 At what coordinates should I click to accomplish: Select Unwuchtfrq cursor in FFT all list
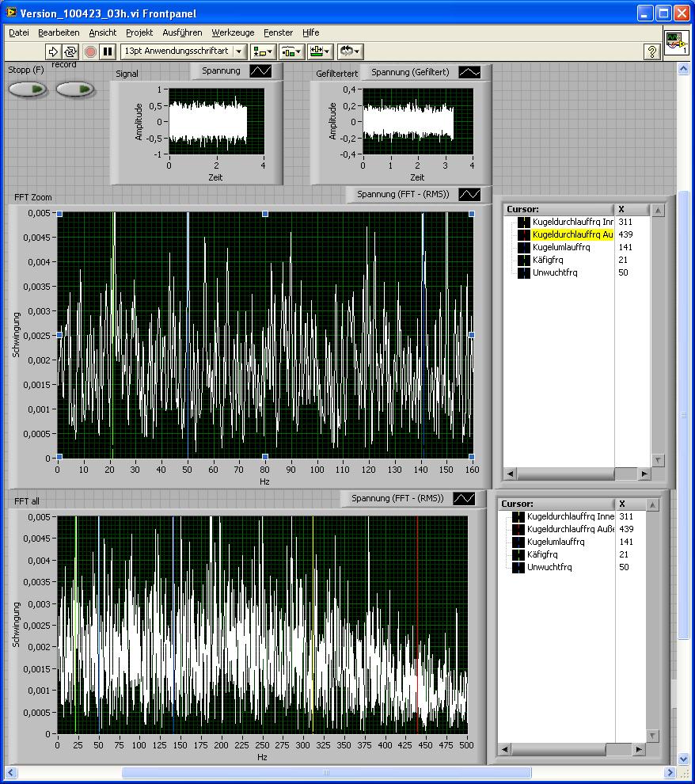[549, 568]
